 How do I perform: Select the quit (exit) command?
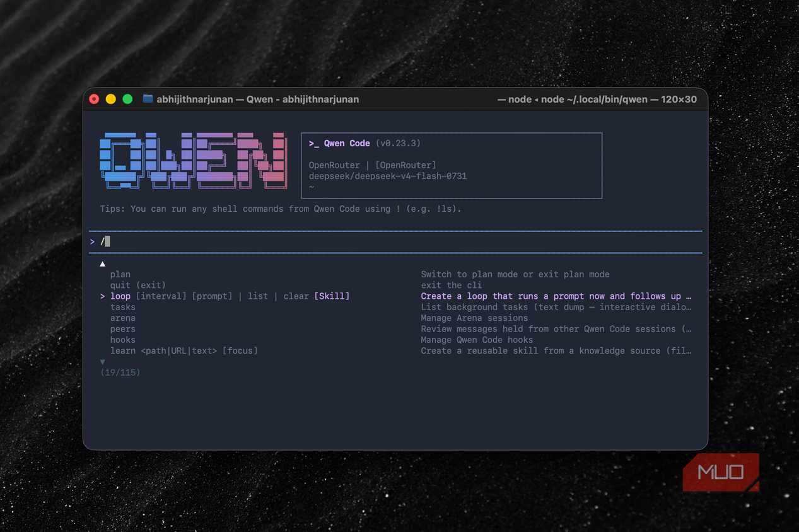point(138,285)
